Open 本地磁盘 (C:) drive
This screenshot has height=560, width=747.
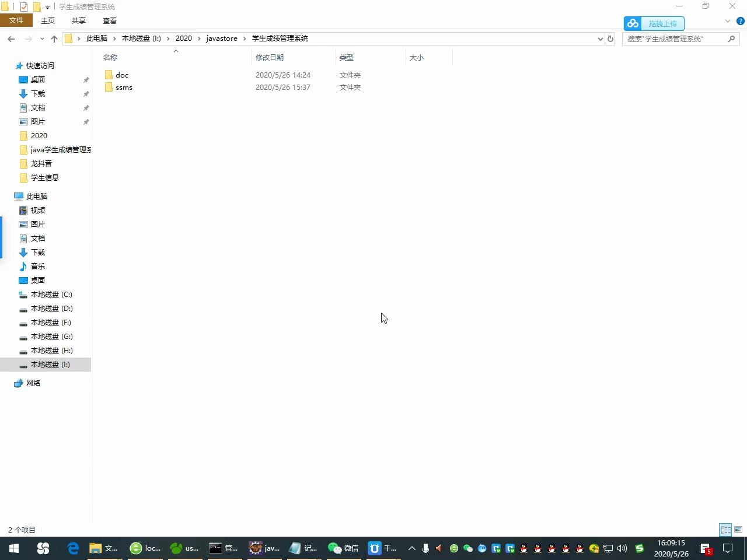pyautogui.click(x=51, y=295)
